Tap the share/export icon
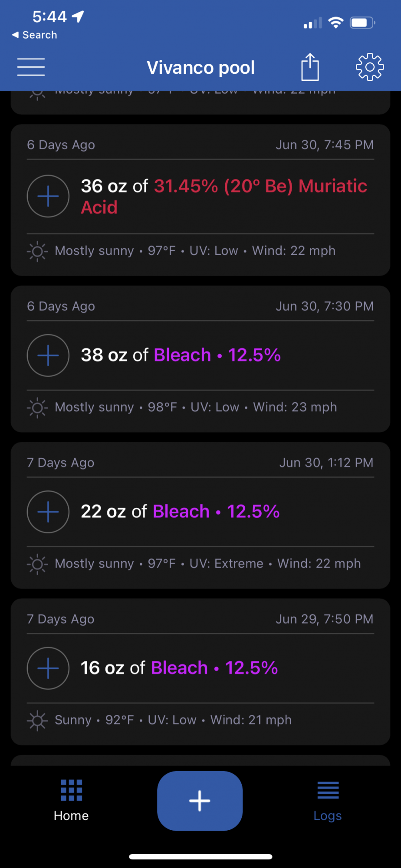The image size is (401, 868). pyautogui.click(x=310, y=67)
